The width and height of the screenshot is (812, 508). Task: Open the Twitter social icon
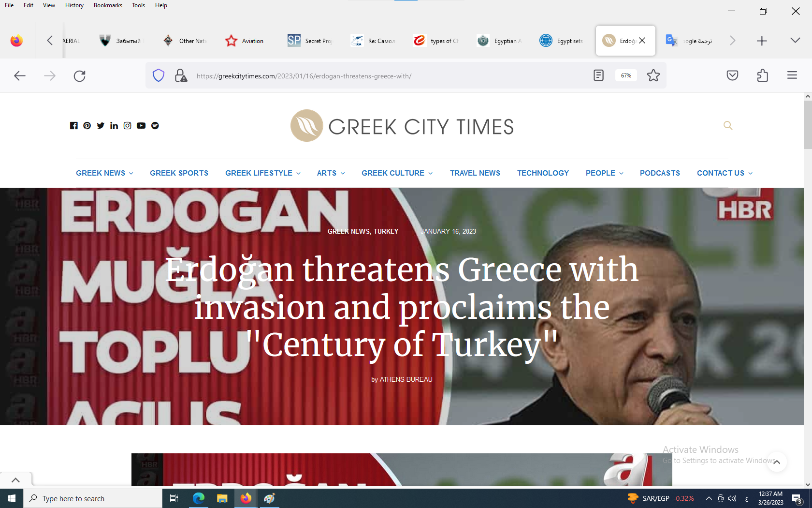point(101,126)
